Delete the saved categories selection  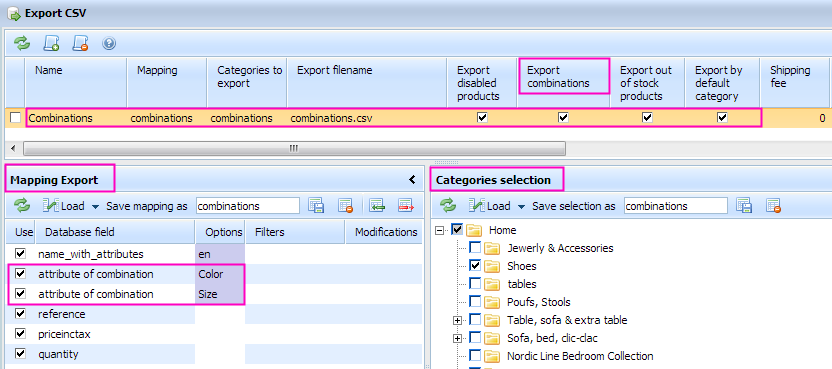click(x=774, y=205)
